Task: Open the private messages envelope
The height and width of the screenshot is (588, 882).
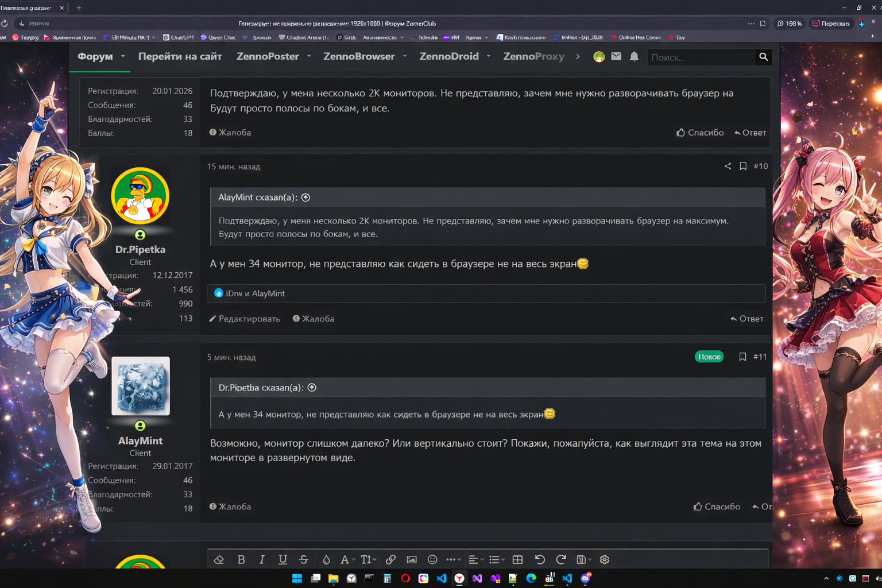Action: (616, 56)
